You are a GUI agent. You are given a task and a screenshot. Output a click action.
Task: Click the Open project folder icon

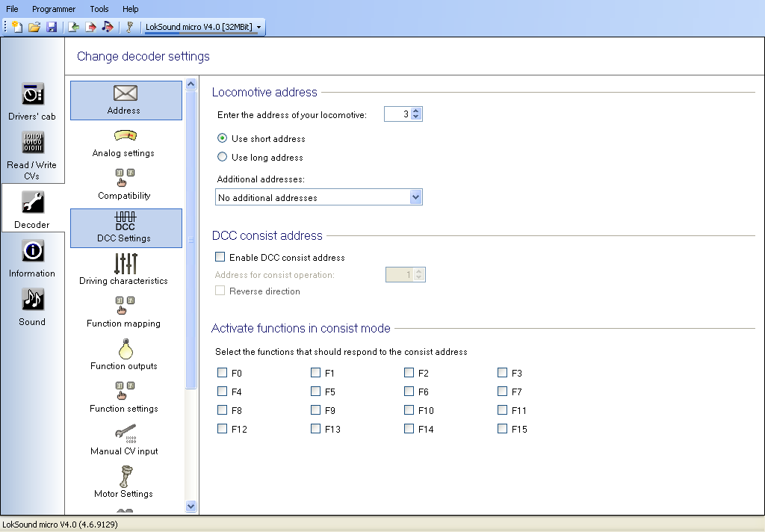tap(34, 27)
